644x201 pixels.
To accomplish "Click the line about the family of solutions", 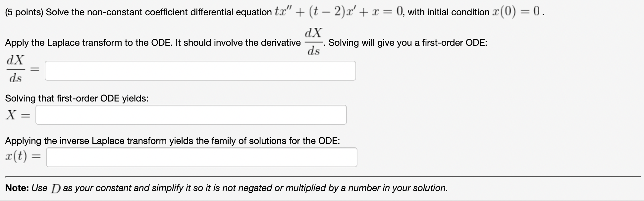I will tap(172, 141).
